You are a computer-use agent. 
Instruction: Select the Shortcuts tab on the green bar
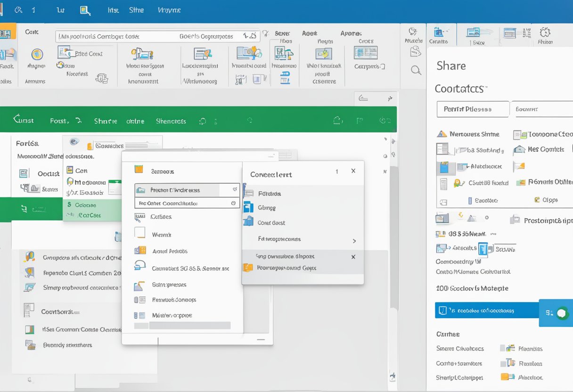coord(171,121)
